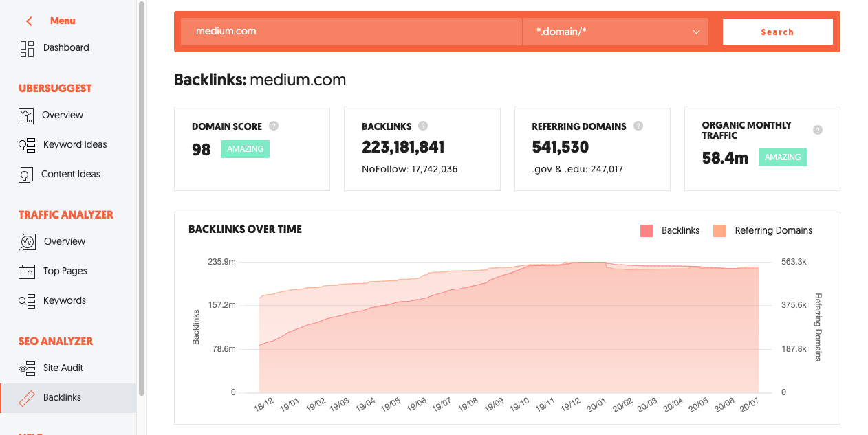
Task: Open Keyword Ideas in the sidebar
Action: click(75, 145)
